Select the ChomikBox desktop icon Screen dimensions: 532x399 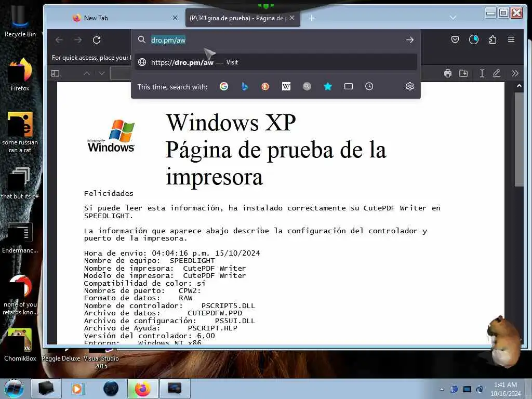coord(20,345)
